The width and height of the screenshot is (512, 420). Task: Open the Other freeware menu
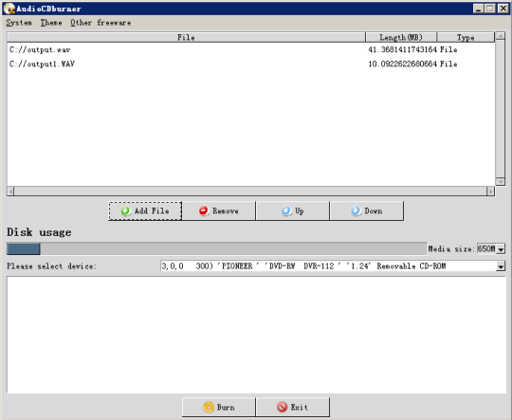(x=101, y=23)
